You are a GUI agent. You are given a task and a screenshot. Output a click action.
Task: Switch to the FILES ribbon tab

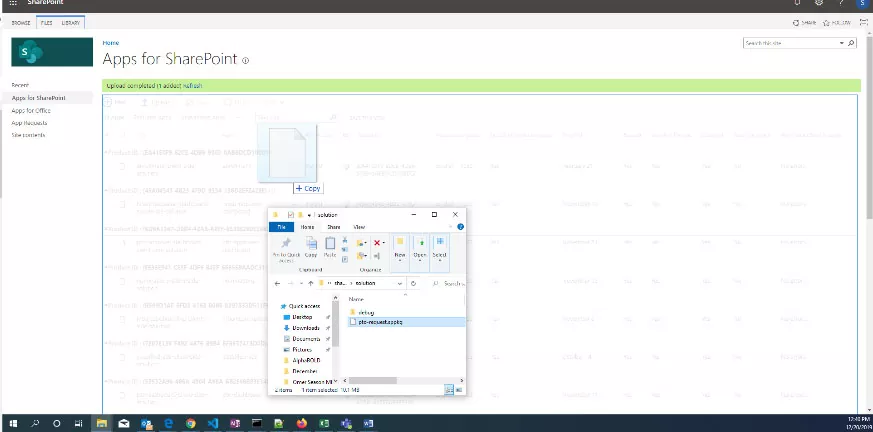point(47,23)
